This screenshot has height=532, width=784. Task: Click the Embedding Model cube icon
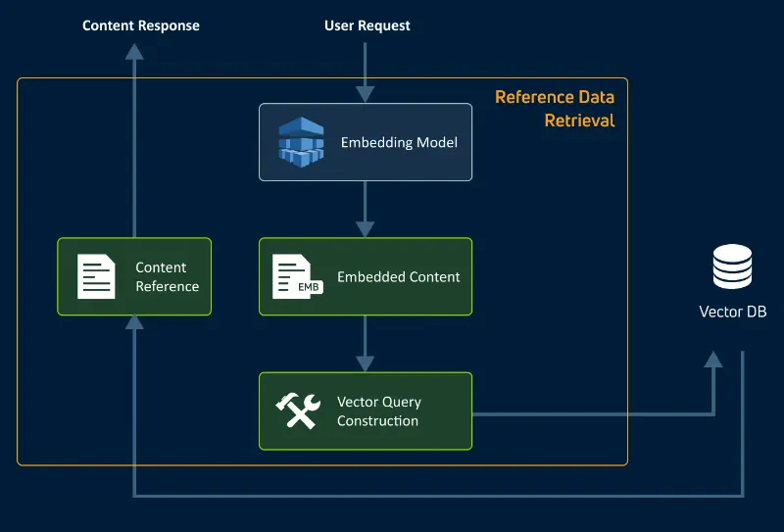301,142
